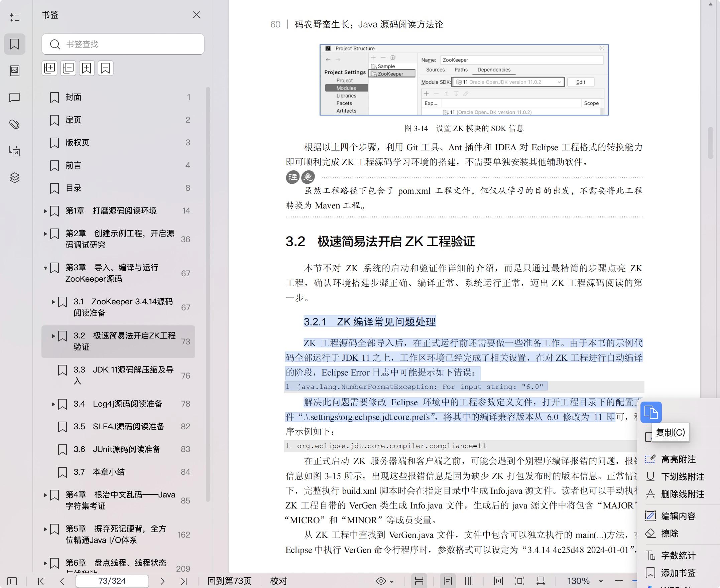Click the page number field 73/324
The width and height of the screenshot is (720, 588).
[112, 581]
